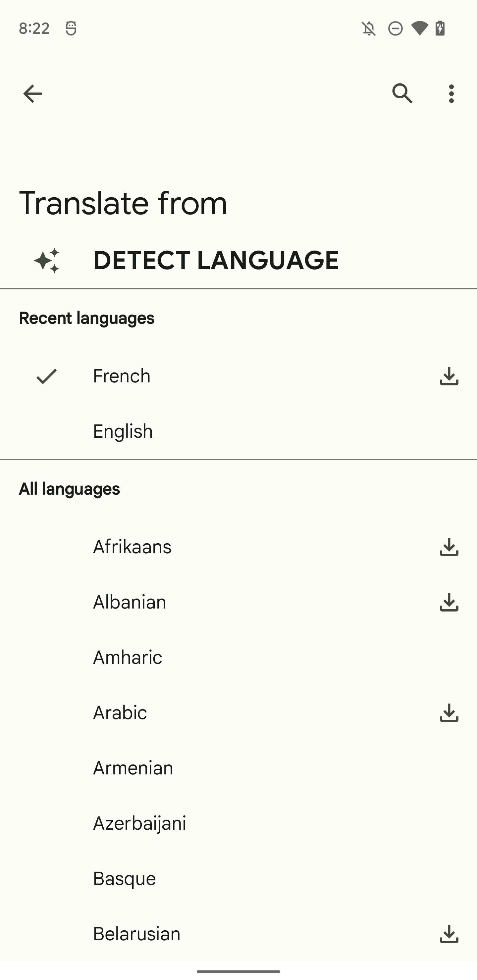Screen dimensions: 477x980
Task: Download Belarusian offline language pack
Action: click(449, 934)
